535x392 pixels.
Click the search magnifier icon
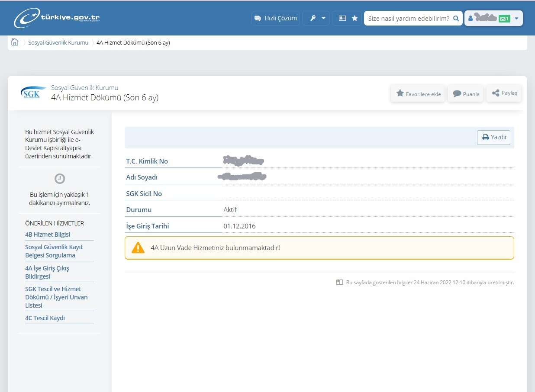click(456, 19)
